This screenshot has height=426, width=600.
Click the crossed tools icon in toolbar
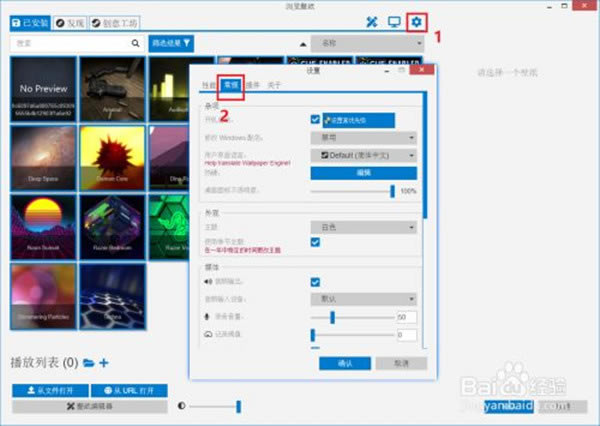[x=370, y=21]
